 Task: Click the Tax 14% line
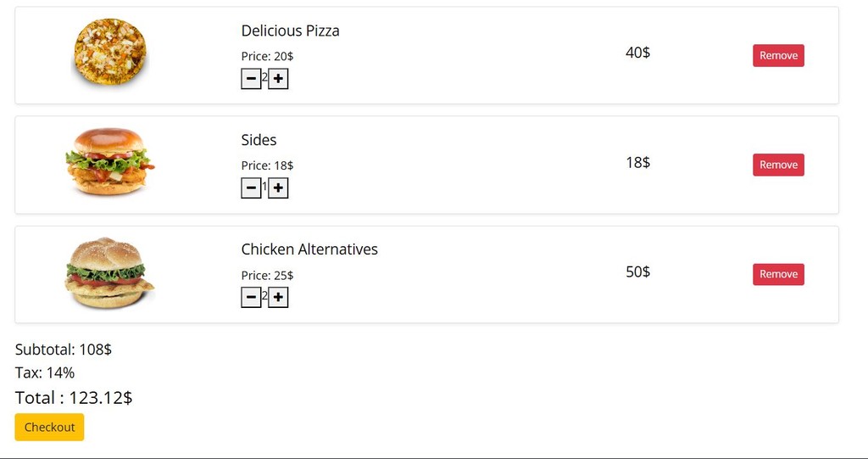pyautogui.click(x=45, y=373)
